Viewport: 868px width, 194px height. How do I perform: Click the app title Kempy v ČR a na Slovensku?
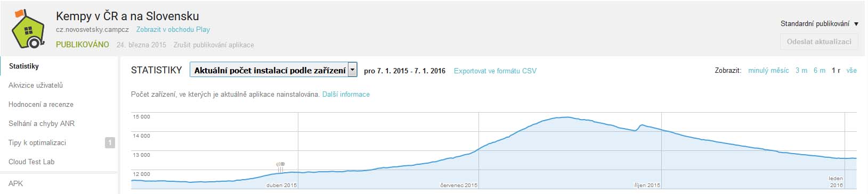[127, 16]
